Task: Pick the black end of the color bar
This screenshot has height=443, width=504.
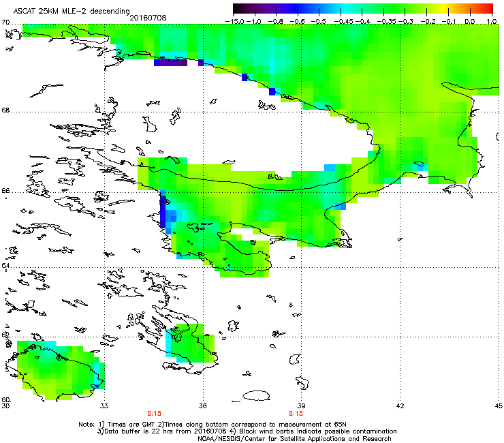Action: click(x=237, y=9)
